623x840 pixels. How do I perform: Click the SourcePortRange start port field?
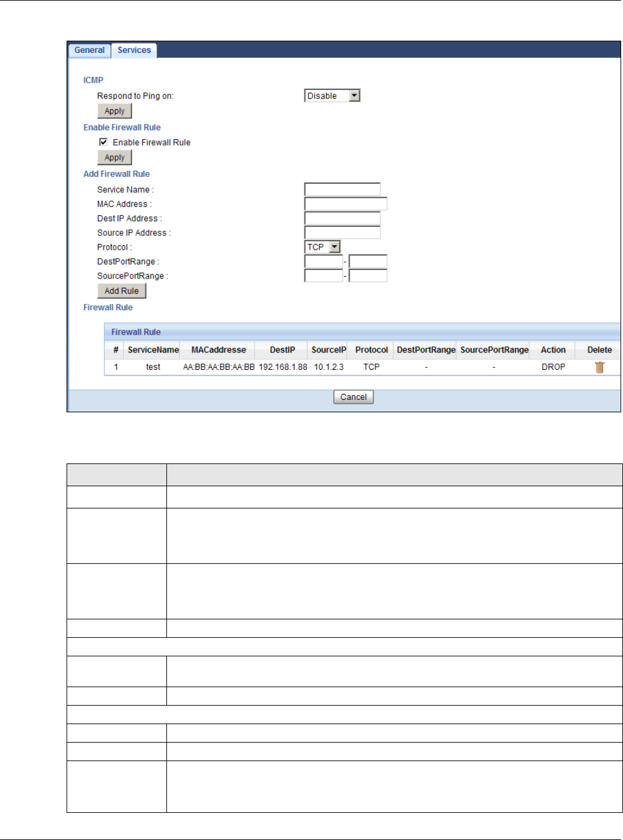coord(324,275)
